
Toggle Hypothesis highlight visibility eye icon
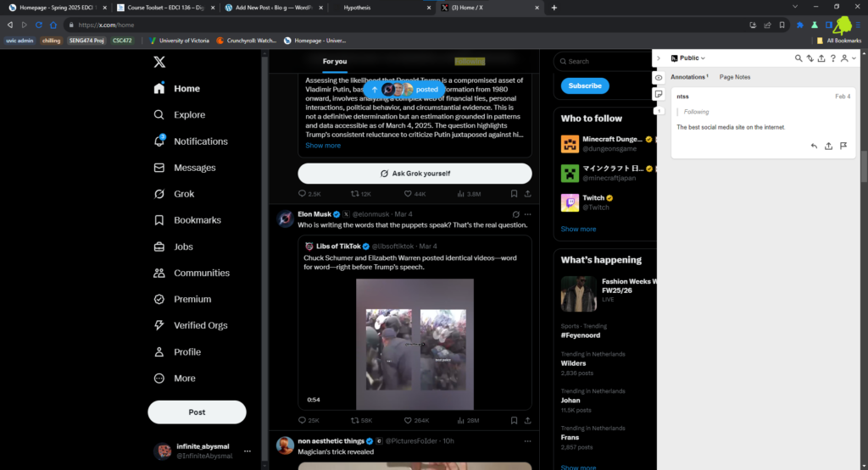pos(658,78)
